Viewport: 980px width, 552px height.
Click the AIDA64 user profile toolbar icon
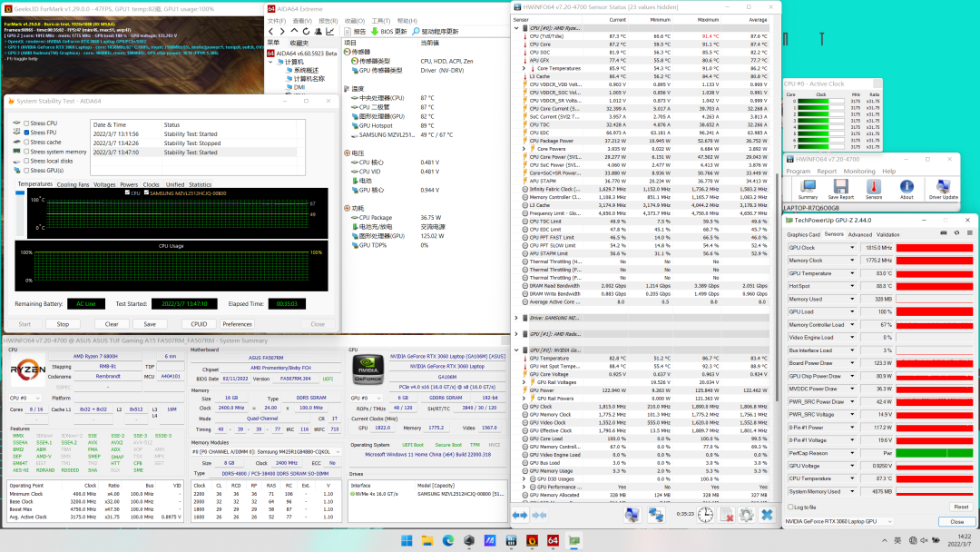click(x=318, y=31)
